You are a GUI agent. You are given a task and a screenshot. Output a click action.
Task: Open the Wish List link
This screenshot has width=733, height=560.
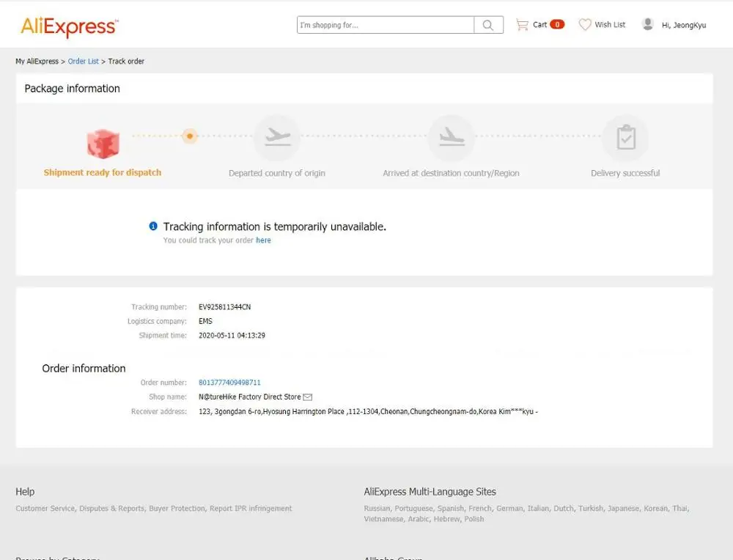pyautogui.click(x=610, y=25)
